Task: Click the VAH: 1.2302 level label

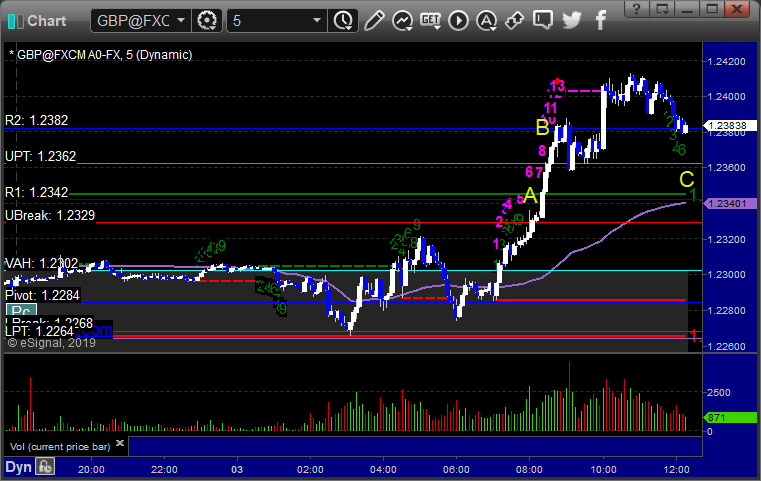Action: coord(41,264)
